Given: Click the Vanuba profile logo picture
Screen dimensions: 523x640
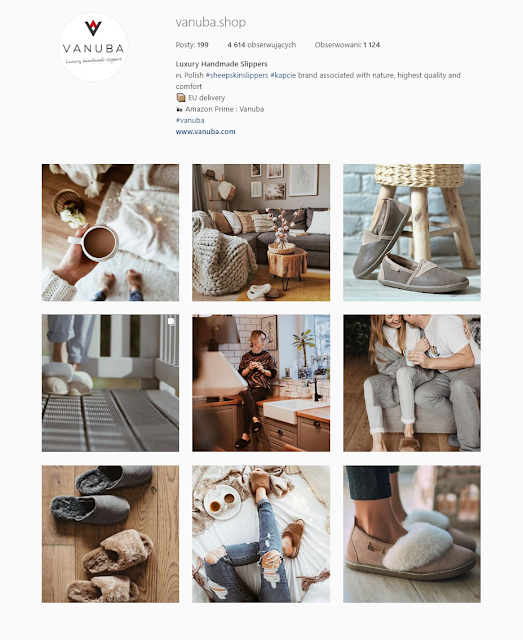Looking at the screenshot, I should coord(93,47).
